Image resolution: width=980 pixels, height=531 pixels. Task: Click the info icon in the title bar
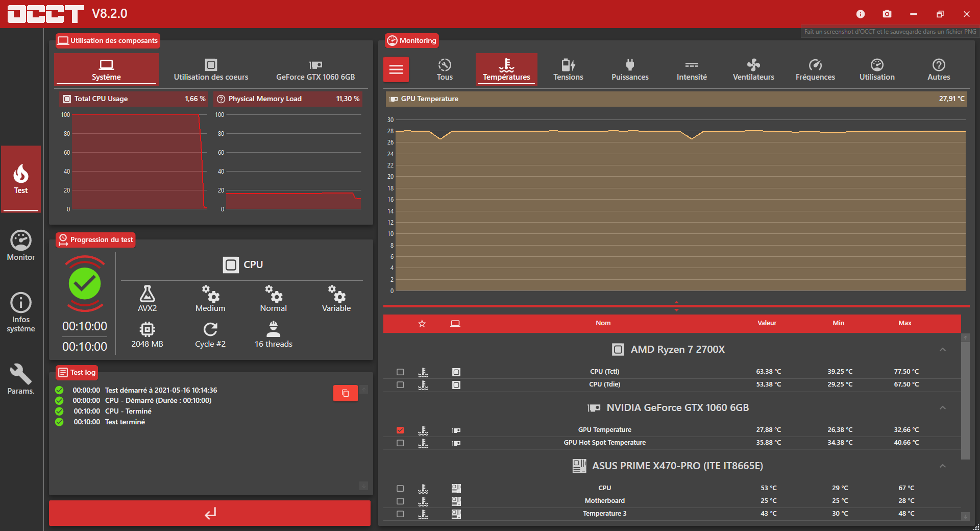click(x=861, y=14)
